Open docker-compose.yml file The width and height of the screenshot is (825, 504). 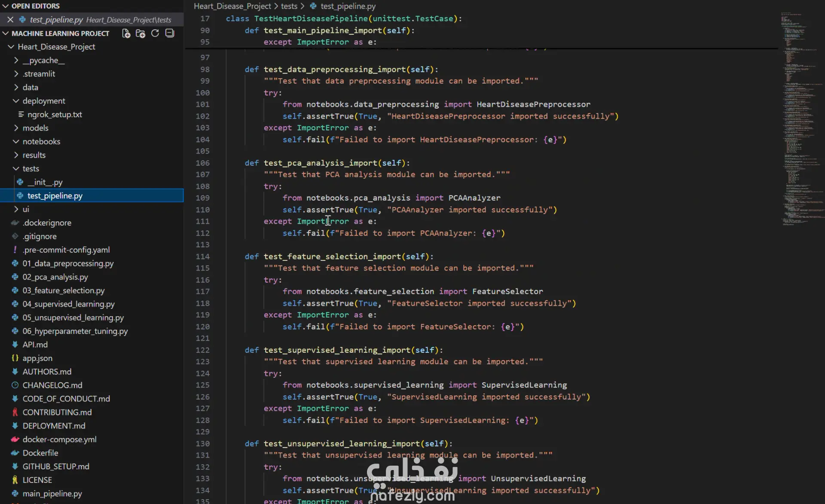tap(59, 439)
